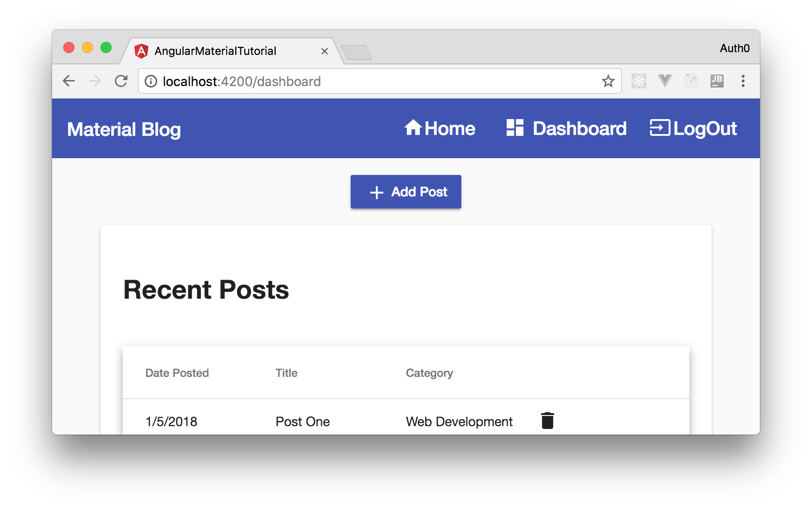
Task: Click the Material Blog brand title
Action: [x=124, y=130]
